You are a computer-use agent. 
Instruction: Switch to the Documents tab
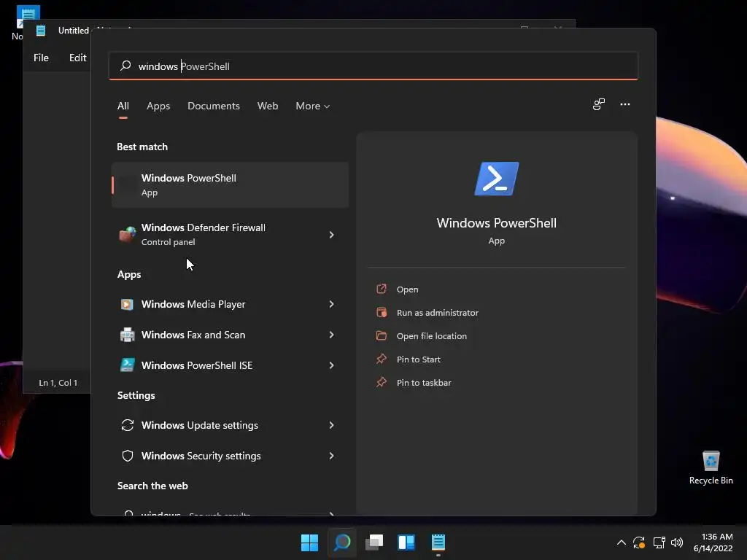[x=214, y=106]
